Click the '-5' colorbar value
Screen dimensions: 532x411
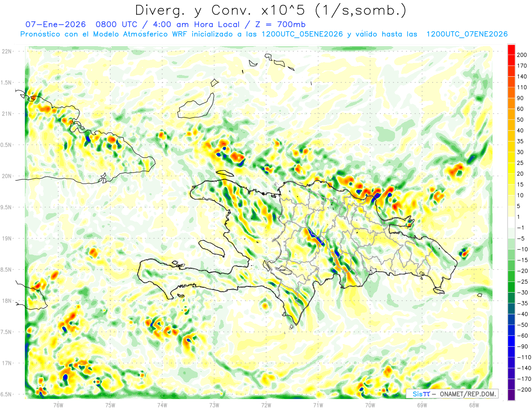tap(520, 239)
